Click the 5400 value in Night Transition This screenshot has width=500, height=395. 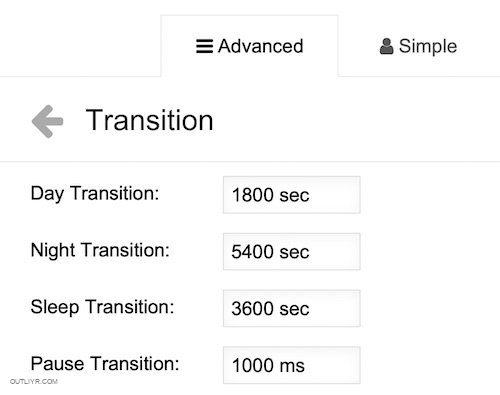click(252, 252)
